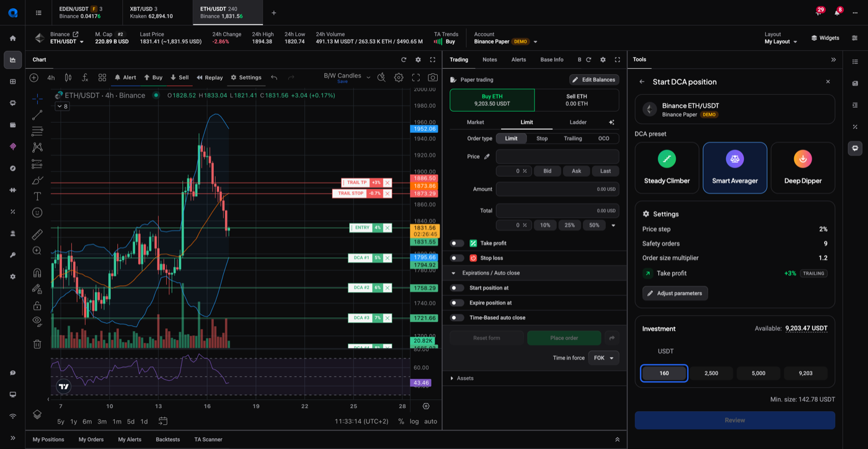Switch to the Alerts tab

point(518,60)
